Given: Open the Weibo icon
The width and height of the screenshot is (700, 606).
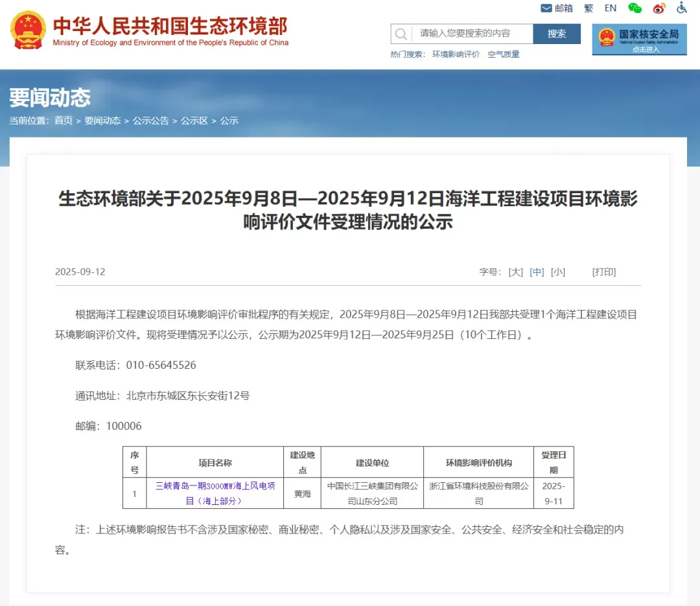Looking at the screenshot, I should (x=659, y=8).
